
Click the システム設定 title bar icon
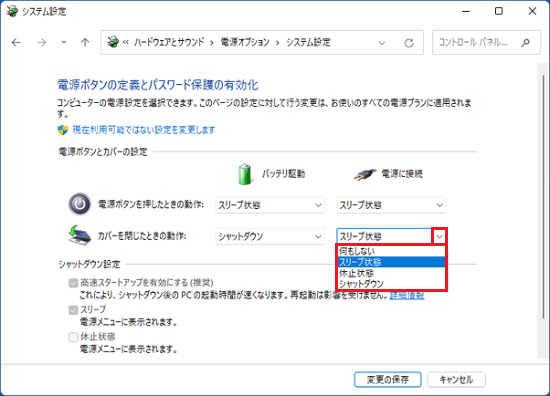click(x=12, y=11)
